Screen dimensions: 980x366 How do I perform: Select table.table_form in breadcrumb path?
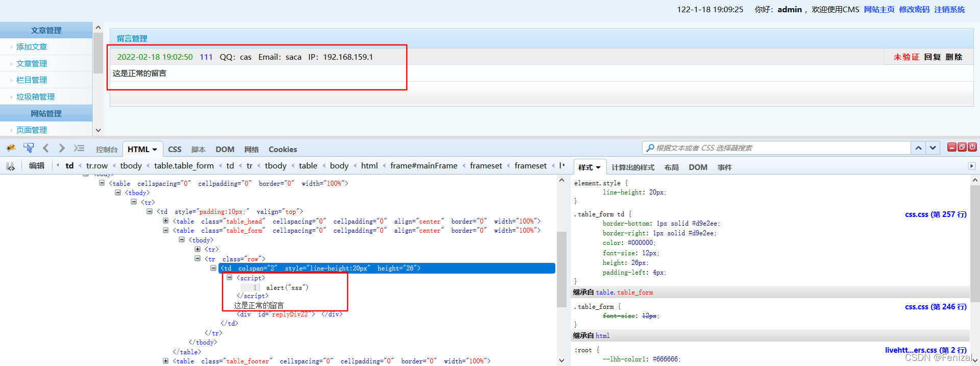184,166
